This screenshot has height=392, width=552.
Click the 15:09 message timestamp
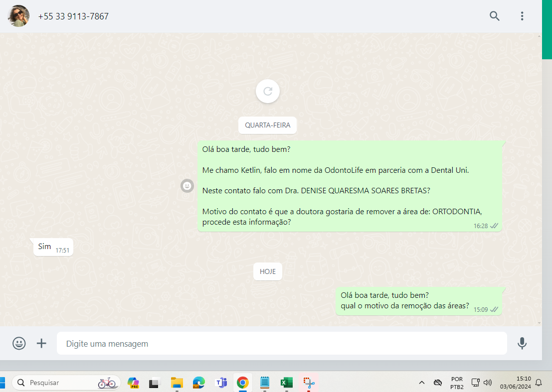[x=481, y=310]
